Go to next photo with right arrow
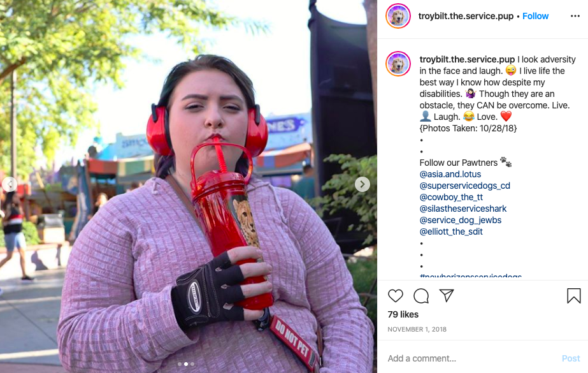This screenshot has width=588, height=373. point(362,184)
